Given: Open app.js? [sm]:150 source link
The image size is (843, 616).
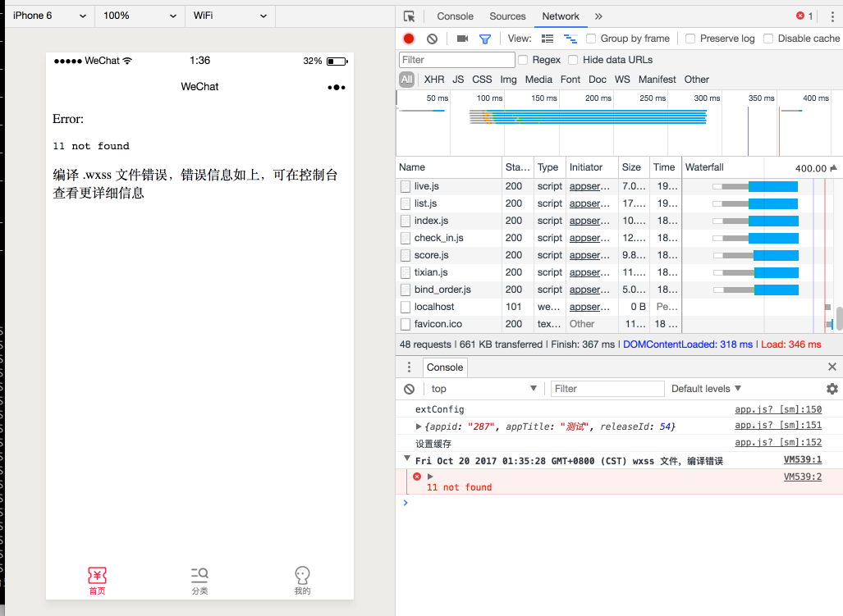Looking at the screenshot, I should coord(778,409).
